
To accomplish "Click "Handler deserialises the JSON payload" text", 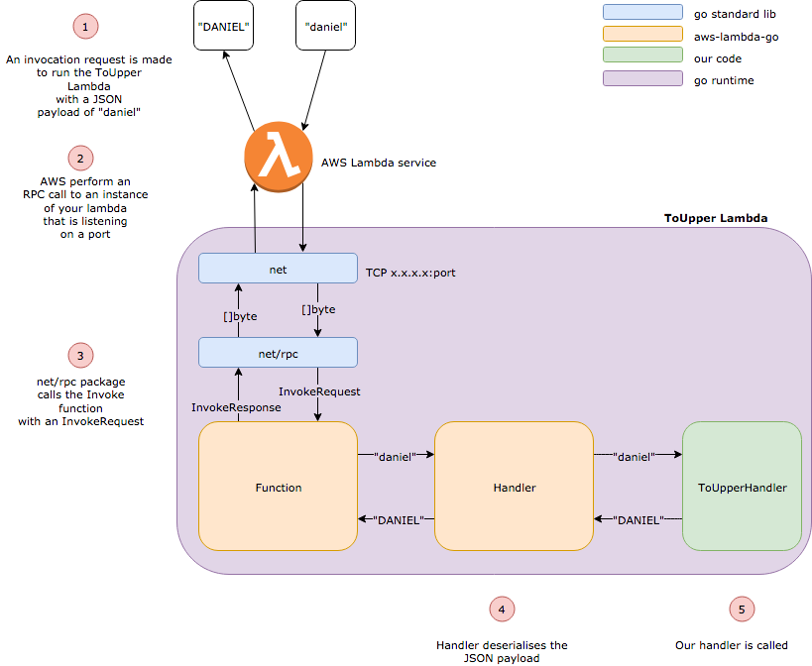I will [502, 651].
